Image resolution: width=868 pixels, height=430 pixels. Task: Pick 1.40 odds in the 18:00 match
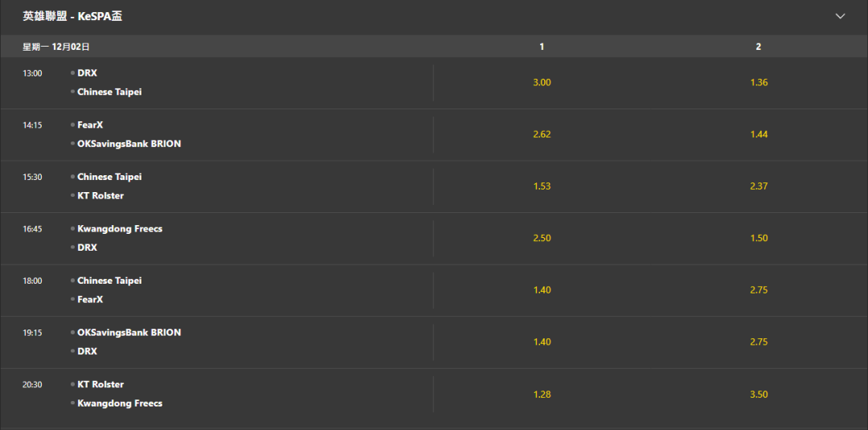tap(542, 290)
